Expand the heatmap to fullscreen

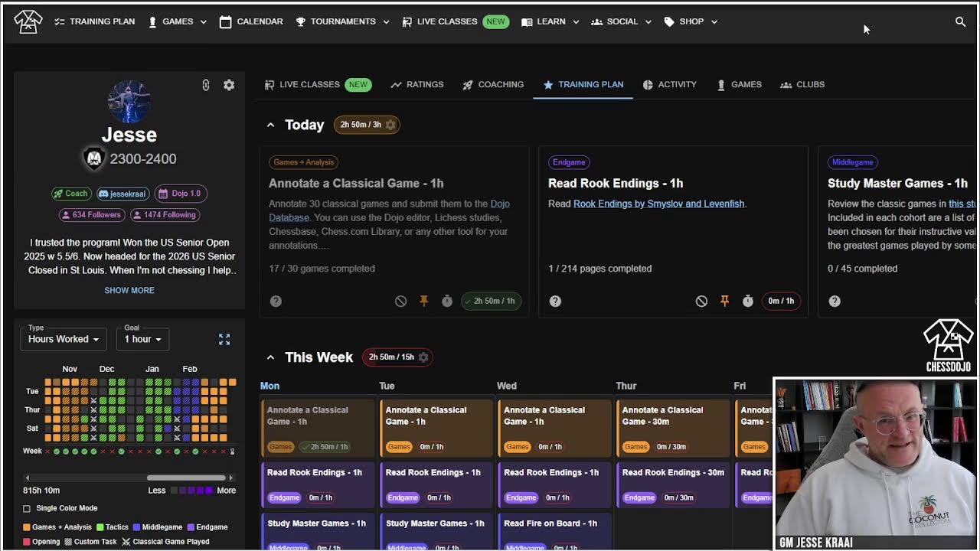pyautogui.click(x=224, y=339)
